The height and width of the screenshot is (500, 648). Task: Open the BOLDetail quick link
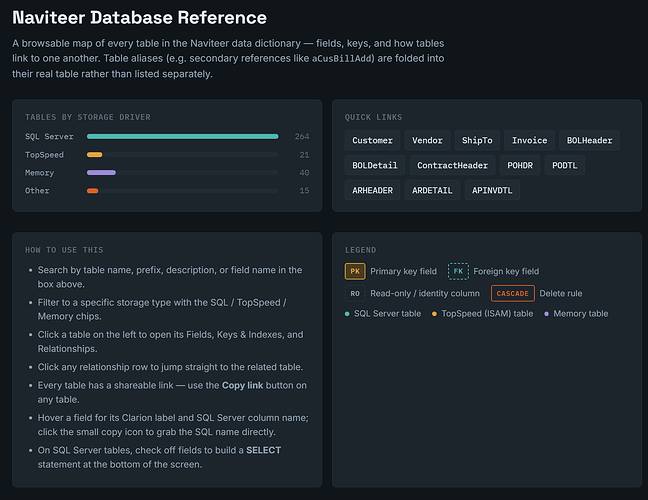(x=374, y=165)
